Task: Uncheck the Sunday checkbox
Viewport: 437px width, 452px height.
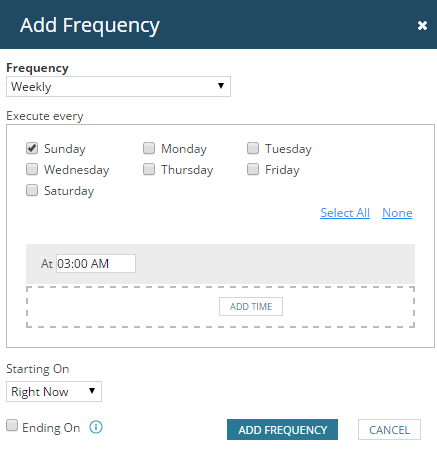Action: click(x=32, y=148)
